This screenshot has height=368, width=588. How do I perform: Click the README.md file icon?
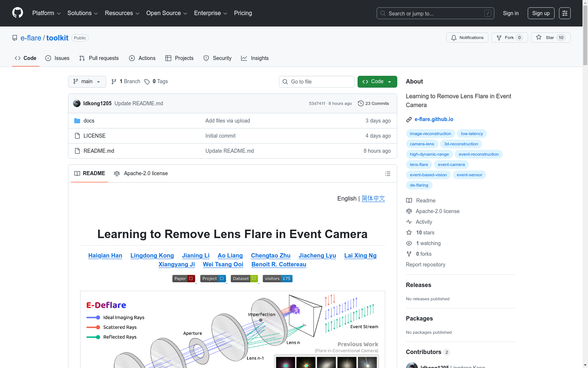[x=77, y=151]
